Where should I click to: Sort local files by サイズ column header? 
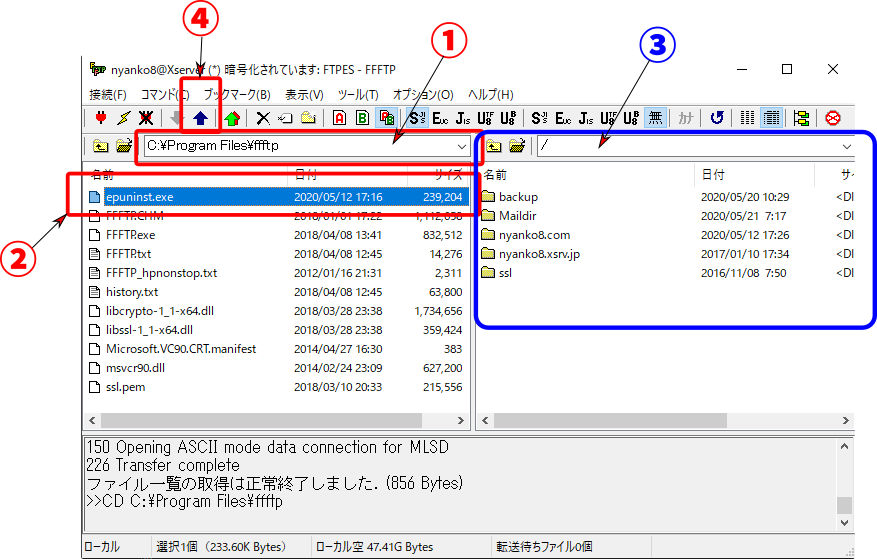point(439,175)
